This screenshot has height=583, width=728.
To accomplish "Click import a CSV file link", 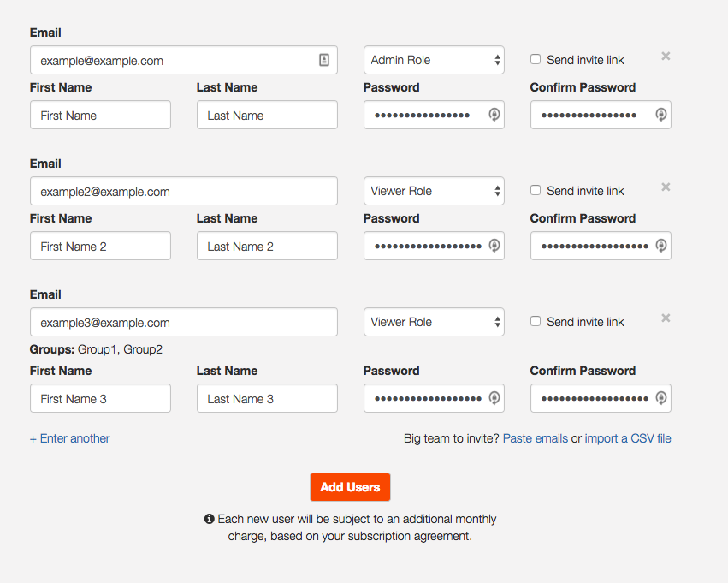I will pos(628,438).
